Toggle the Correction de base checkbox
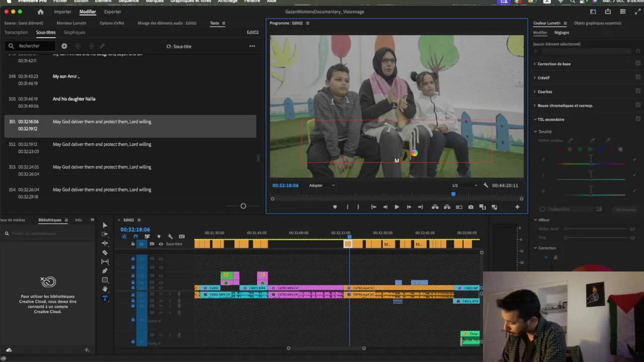The image size is (644, 362). 638,63
